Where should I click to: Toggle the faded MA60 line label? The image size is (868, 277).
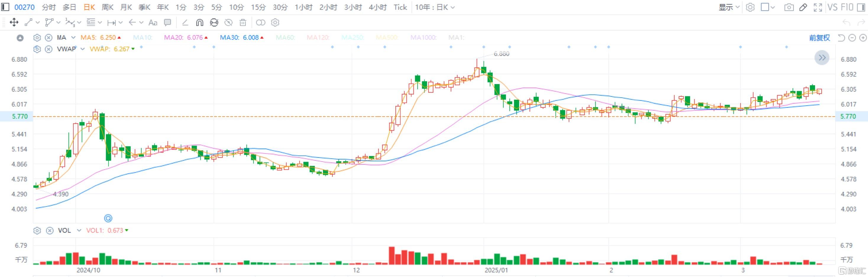point(285,37)
